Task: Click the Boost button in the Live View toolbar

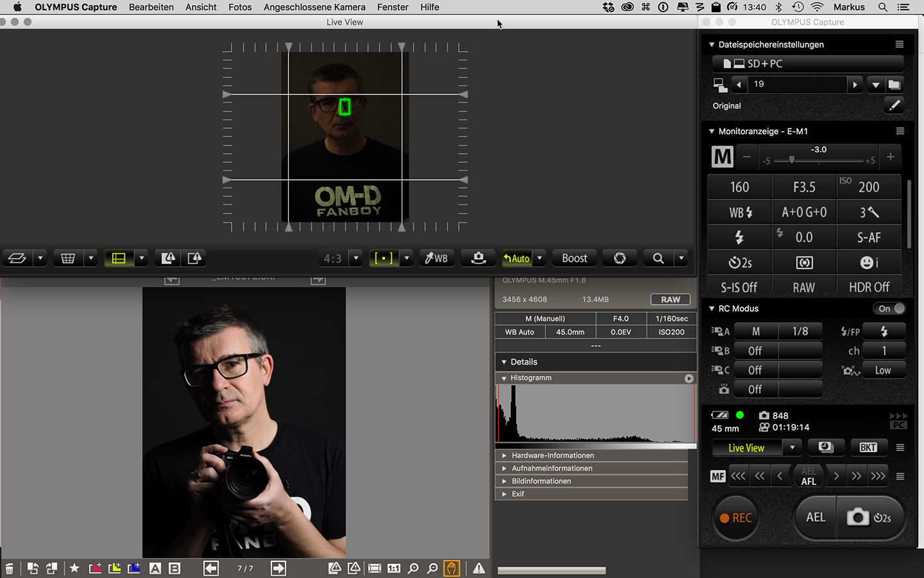Action: (574, 258)
